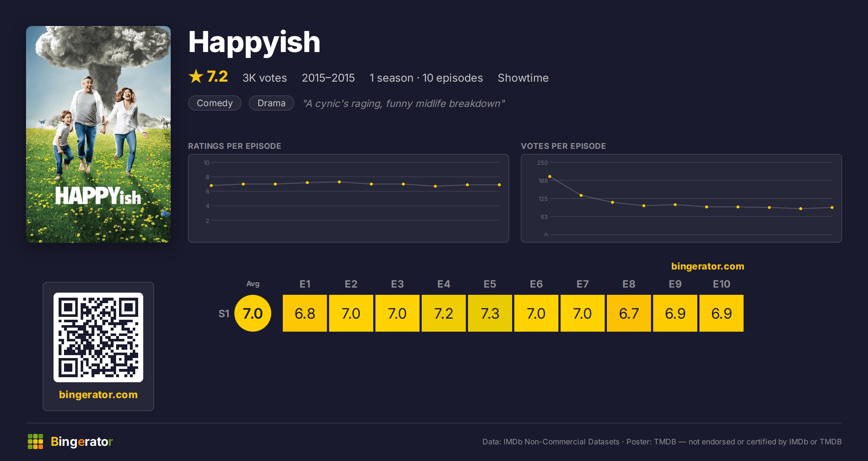
Task: Select the Comedy genre tag
Action: coord(215,103)
